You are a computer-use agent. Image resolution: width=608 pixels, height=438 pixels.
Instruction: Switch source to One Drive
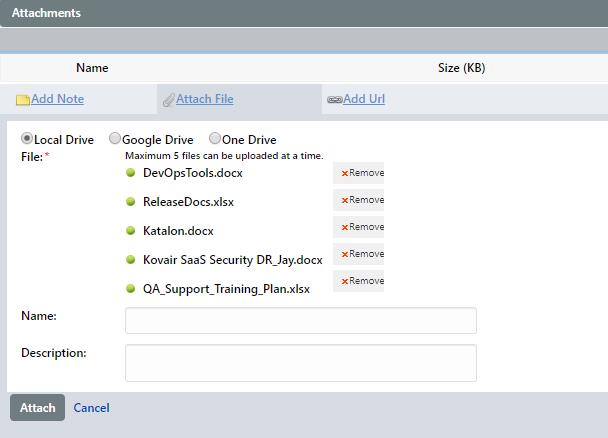215,139
